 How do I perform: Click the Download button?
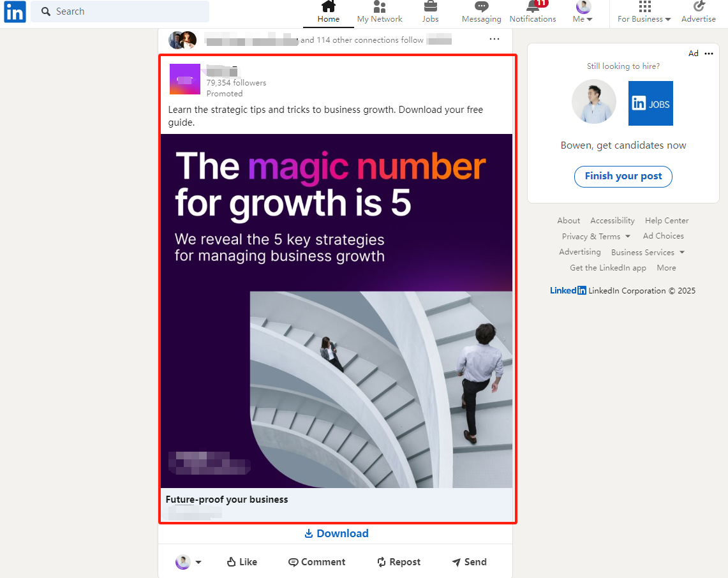(x=336, y=533)
